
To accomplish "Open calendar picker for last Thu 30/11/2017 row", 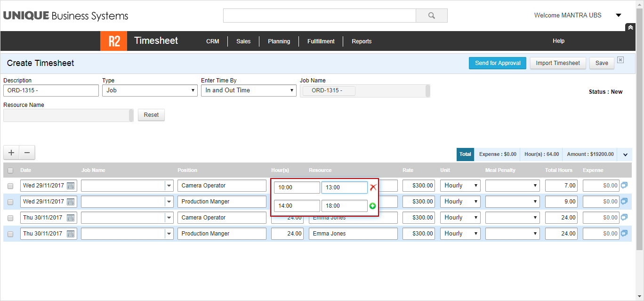I will coord(71,234).
